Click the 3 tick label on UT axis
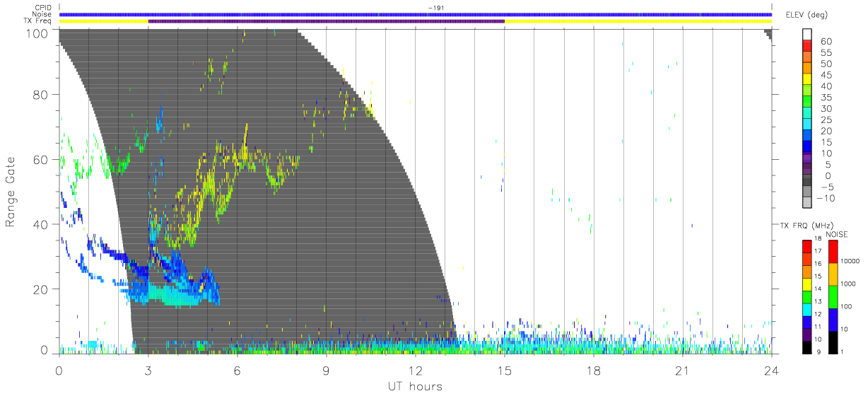Image resolution: width=868 pixels, height=401 pixels. (x=148, y=370)
